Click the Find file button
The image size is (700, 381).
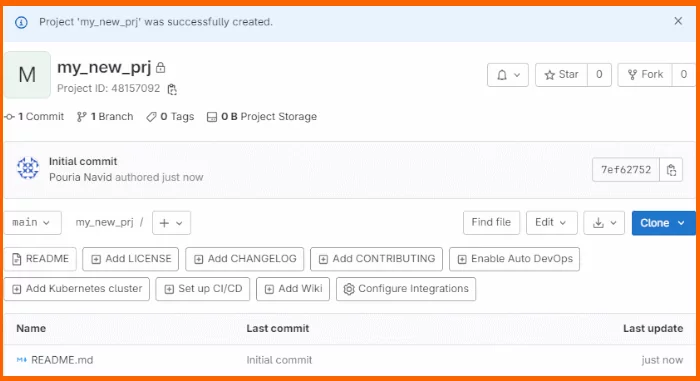[x=491, y=222]
